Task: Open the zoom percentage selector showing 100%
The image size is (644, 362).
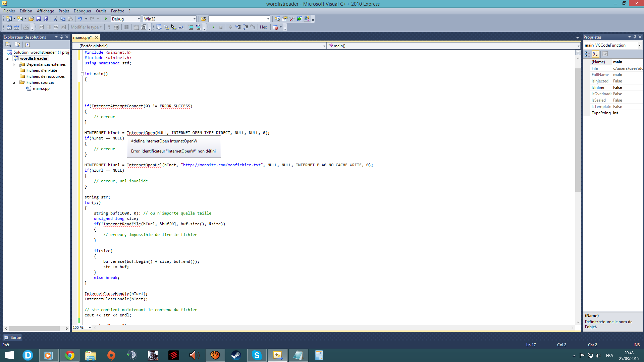Action: pos(82,327)
